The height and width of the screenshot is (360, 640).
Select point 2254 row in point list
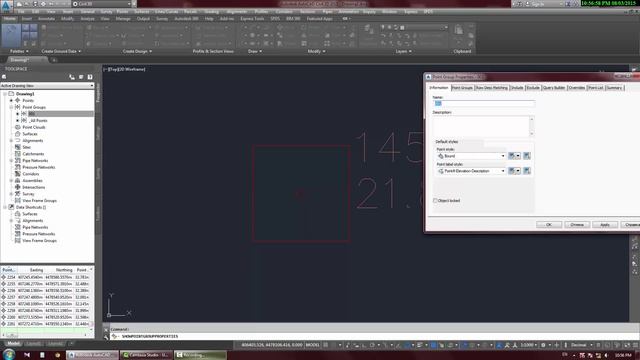[46, 277]
